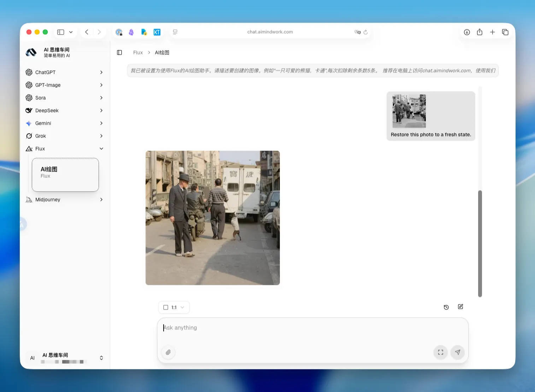Toggle sidebar panel icon beside Flux breadcrumb
This screenshot has width=535, height=392.
[119, 52]
